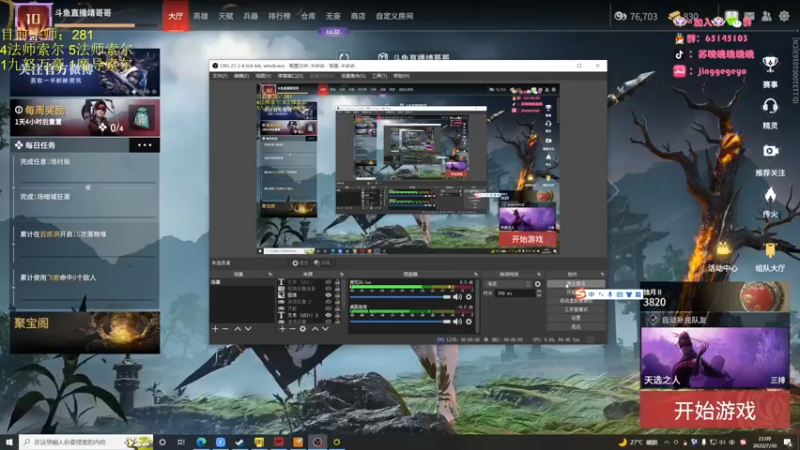The width and height of the screenshot is (800, 450).
Task: Open Microsoft Edge from the taskbar
Action: [201, 442]
